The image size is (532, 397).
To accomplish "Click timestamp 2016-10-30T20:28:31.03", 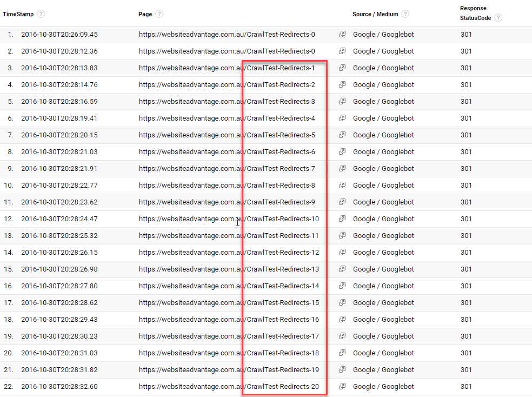I will click(x=59, y=353).
